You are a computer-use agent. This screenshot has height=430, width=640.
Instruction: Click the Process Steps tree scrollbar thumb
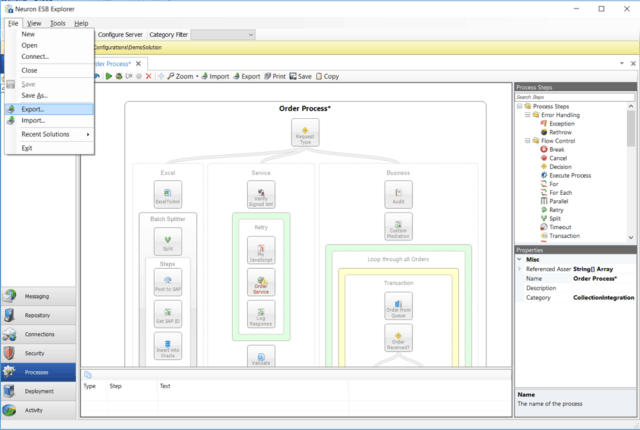pyautogui.click(x=631, y=128)
